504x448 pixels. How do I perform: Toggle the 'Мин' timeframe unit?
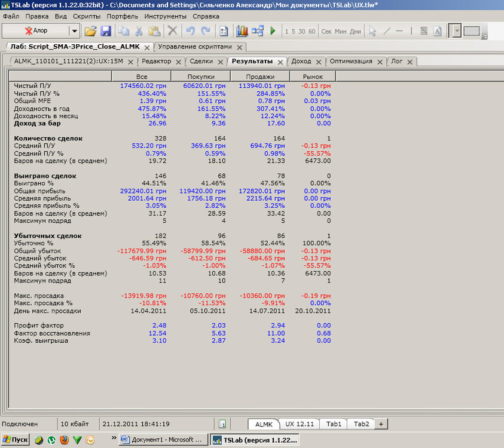click(340, 31)
